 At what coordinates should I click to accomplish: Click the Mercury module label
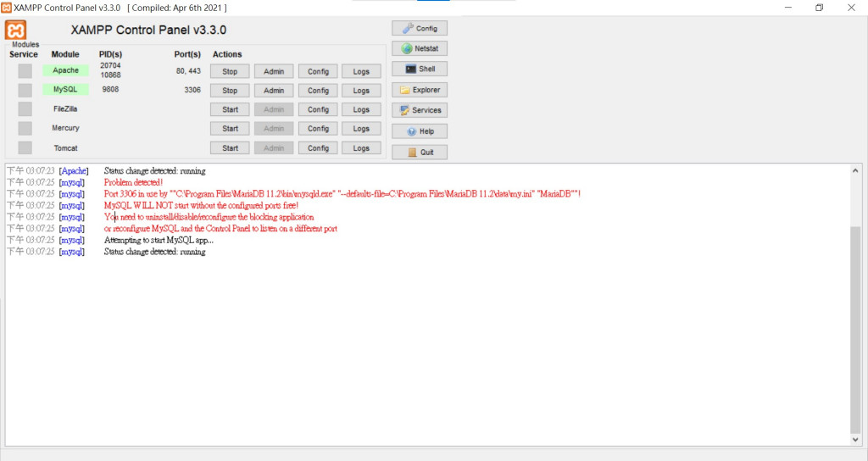coord(65,128)
